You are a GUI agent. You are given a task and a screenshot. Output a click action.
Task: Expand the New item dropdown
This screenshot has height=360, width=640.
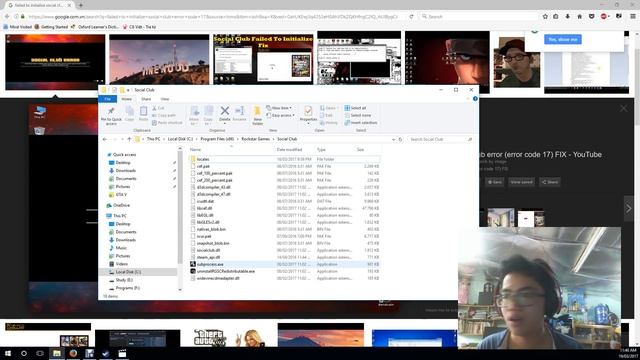[x=280, y=108]
